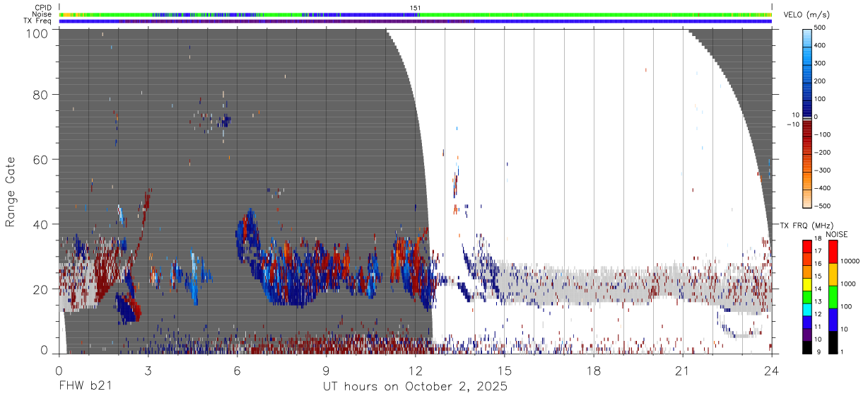
Task: Click the FHW b21 radar label
Action: [x=84, y=386]
